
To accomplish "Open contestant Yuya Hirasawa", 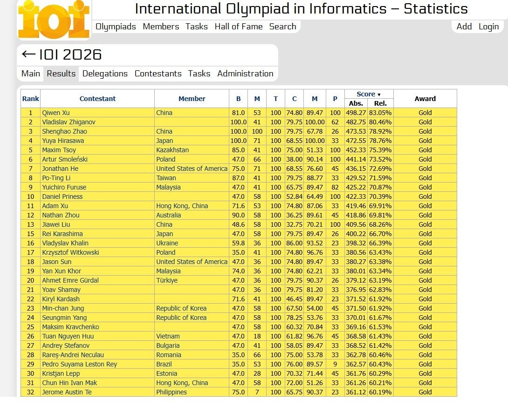I will [x=63, y=141].
